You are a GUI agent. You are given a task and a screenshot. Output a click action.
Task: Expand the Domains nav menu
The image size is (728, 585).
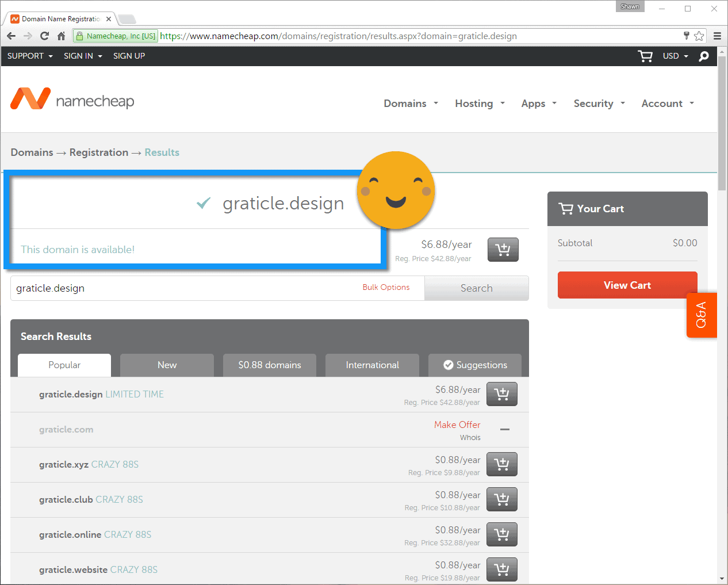(x=411, y=104)
